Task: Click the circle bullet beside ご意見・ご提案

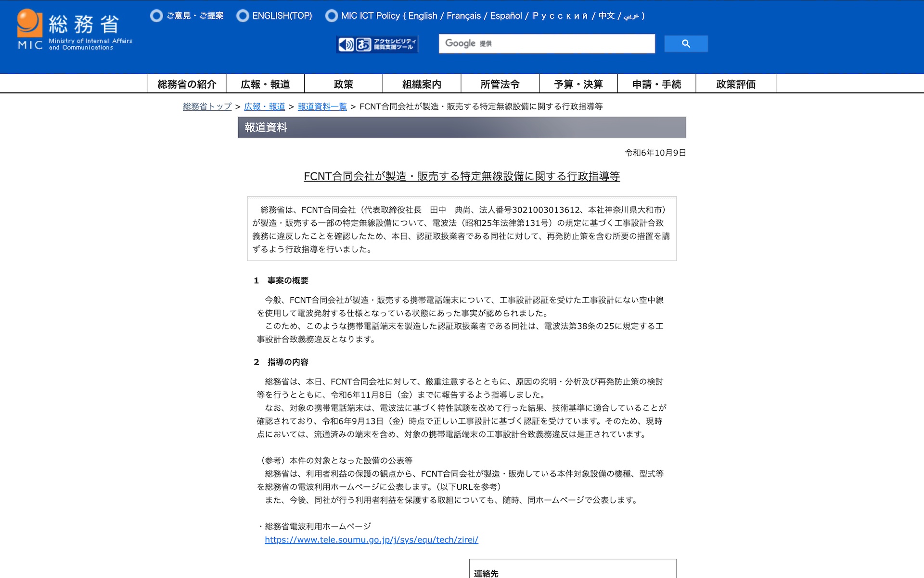Action: click(156, 16)
